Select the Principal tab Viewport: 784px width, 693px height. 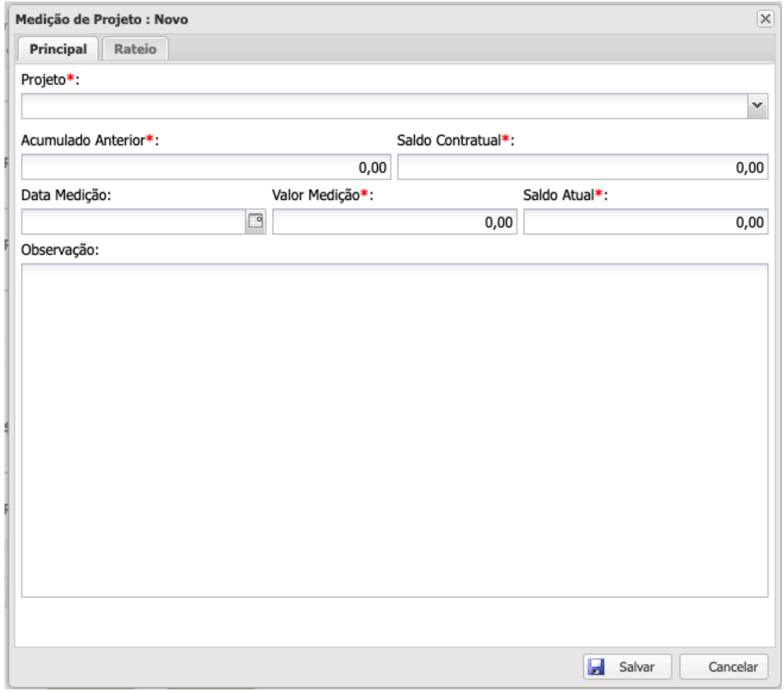pos(58,49)
